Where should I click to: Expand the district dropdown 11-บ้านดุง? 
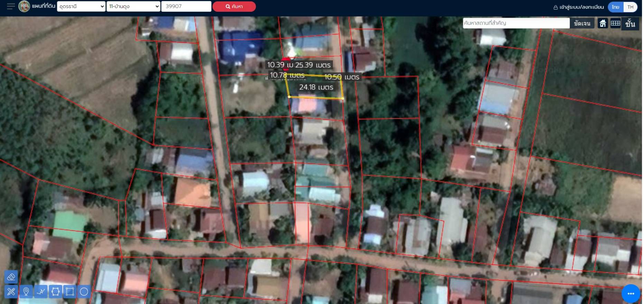(133, 6)
